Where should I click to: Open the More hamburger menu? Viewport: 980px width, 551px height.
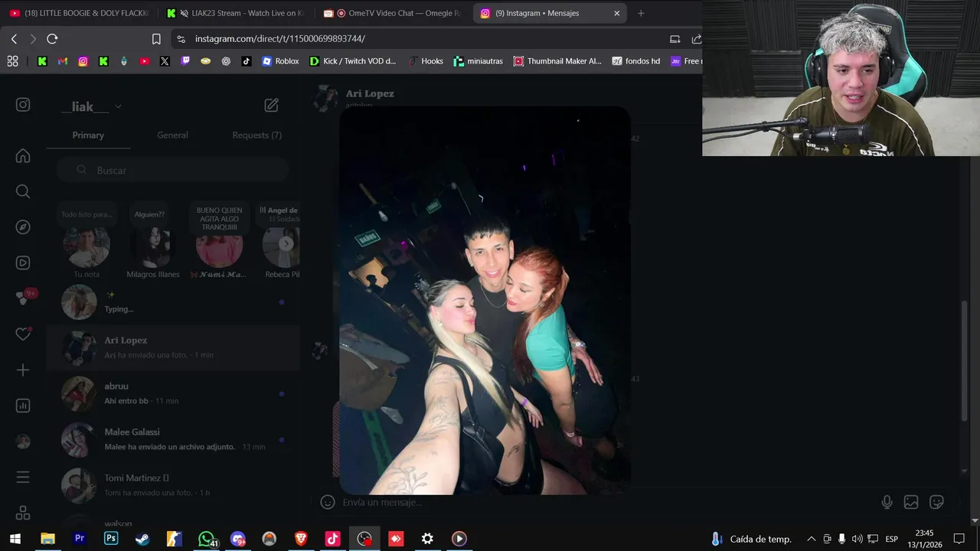click(x=23, y=477)
